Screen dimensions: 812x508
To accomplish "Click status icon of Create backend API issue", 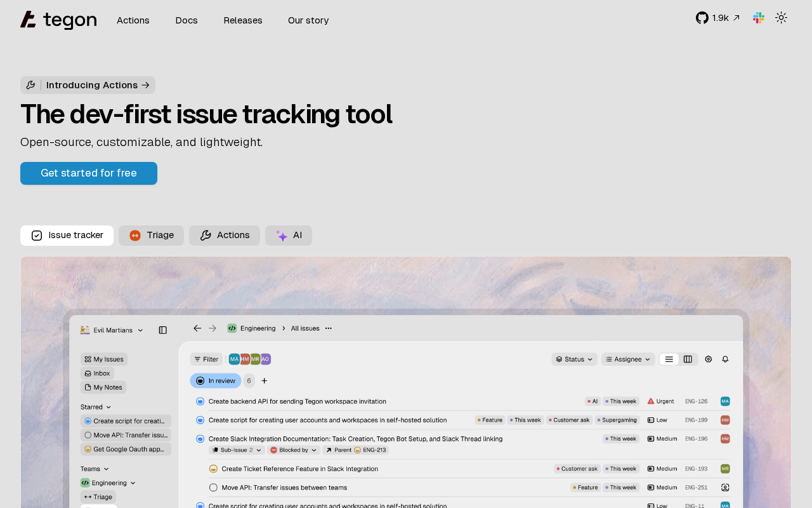I will [x=200, y=401].
